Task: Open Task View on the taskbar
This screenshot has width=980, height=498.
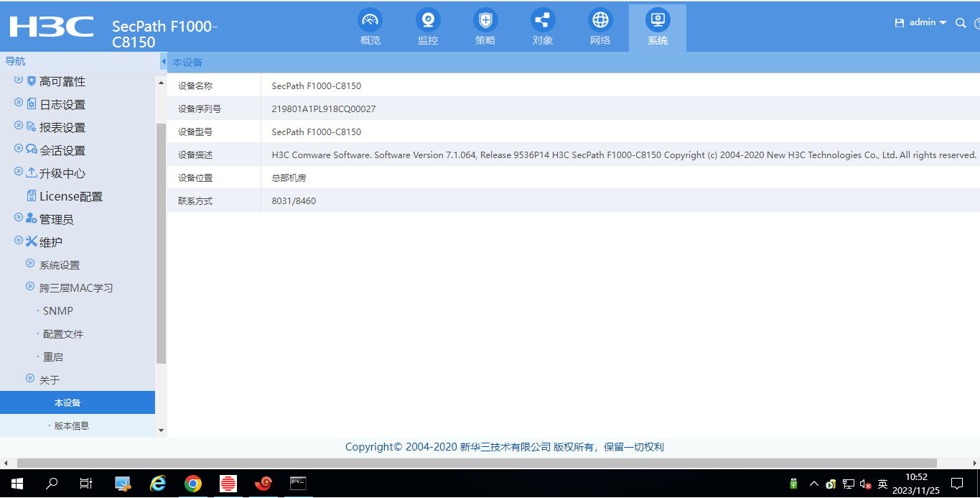Action: [86, 484]
